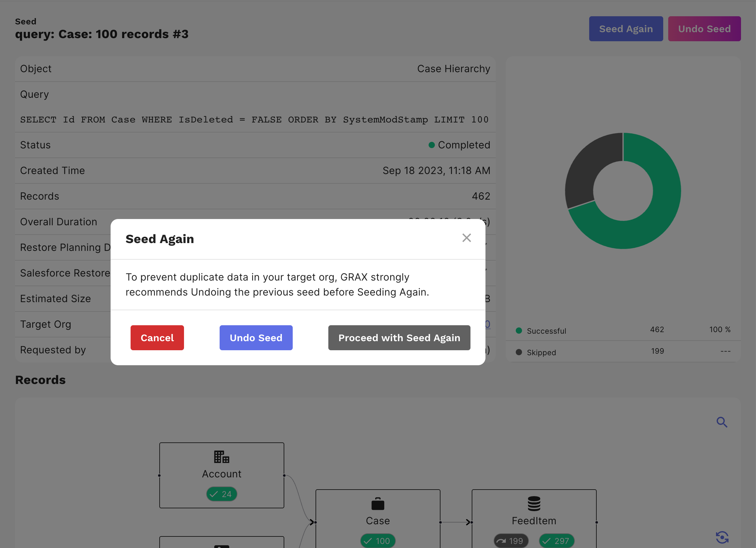Click the FeedItem 199 skipped badge

click(x=511, y=541)
